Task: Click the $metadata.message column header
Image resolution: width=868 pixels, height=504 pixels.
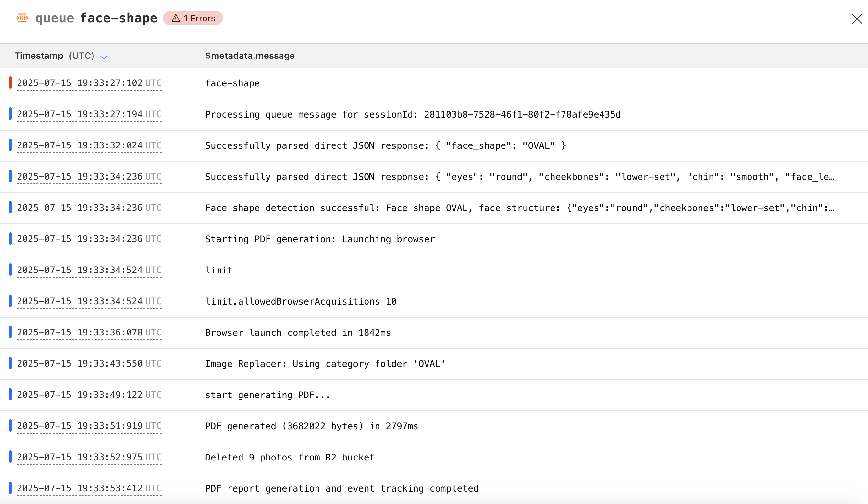Action: 250,56
